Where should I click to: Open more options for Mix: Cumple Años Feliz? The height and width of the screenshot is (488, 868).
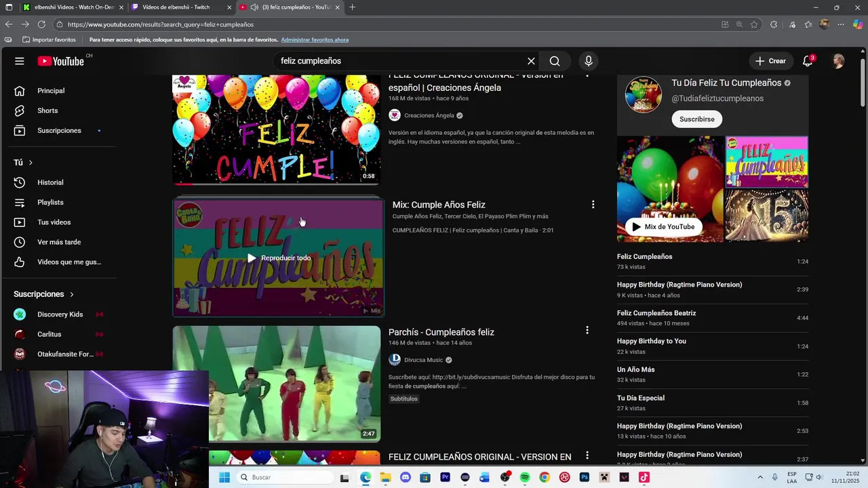point(593,205)
